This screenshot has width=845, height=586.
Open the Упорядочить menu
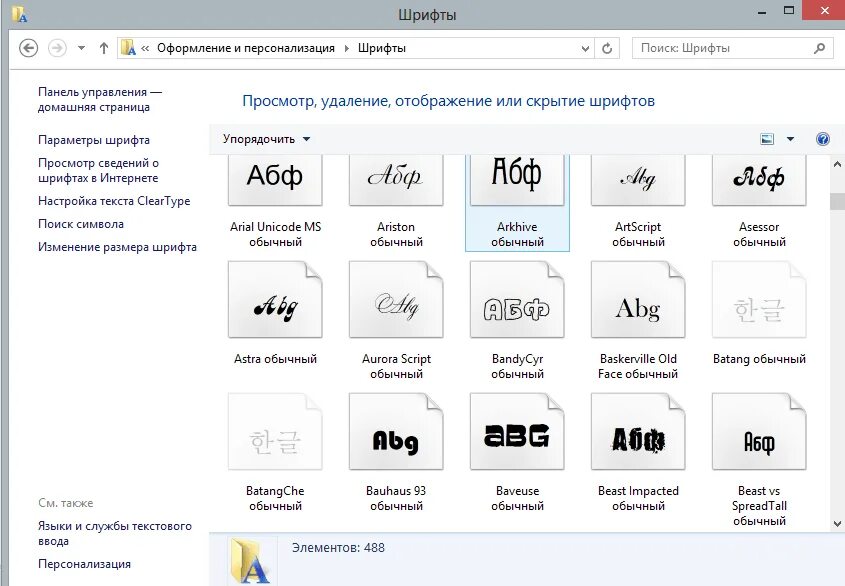(x=267, y=139)
